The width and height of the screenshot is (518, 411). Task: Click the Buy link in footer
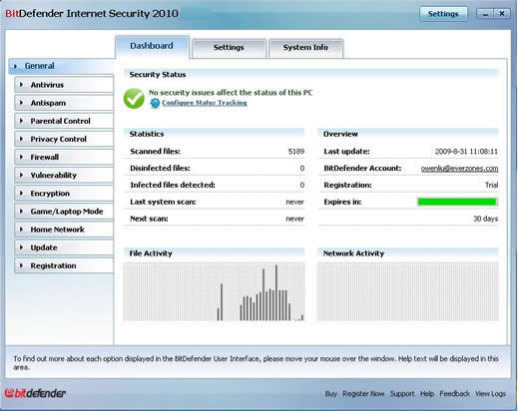pos(331,394)
